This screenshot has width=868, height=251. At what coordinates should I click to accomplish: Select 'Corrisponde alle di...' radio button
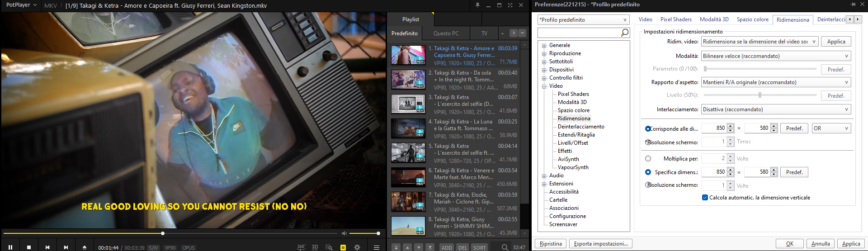tap(648, 128)
